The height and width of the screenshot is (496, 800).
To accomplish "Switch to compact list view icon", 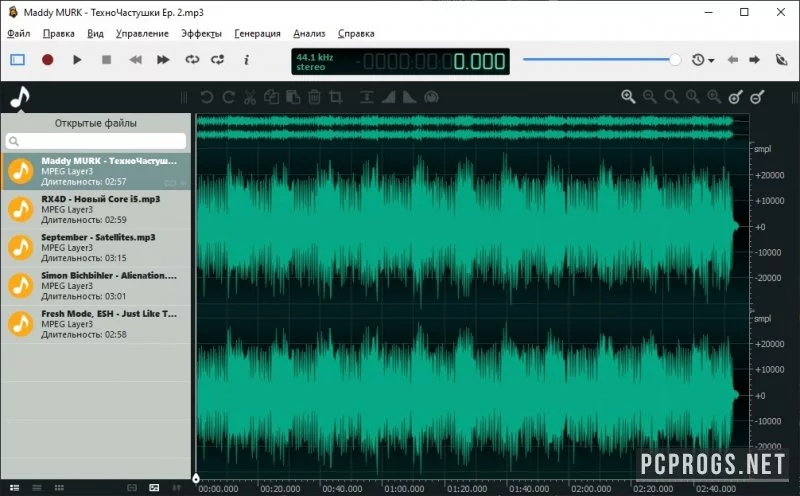I will point(37,488).
